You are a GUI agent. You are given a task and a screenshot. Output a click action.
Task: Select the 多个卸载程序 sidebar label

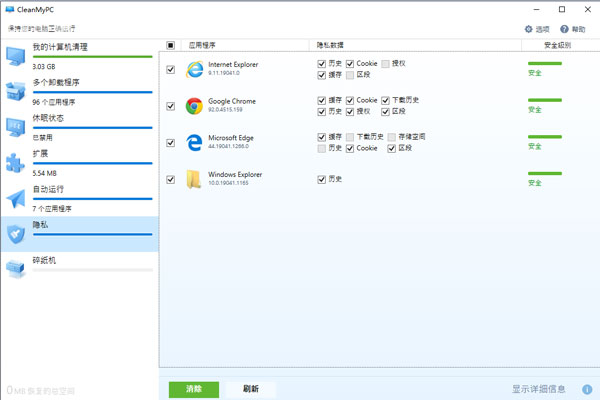[x=56, y=82]
